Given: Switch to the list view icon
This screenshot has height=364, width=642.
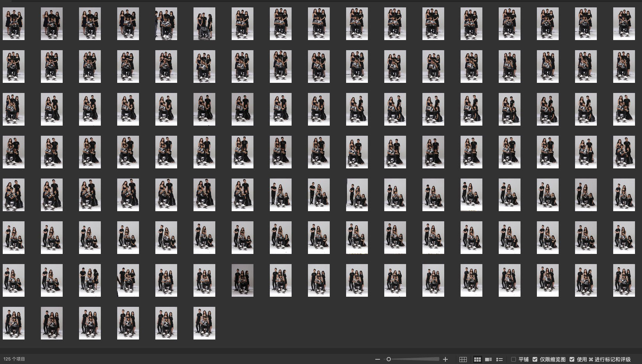Looking at the screenshot, I should 500,359.
